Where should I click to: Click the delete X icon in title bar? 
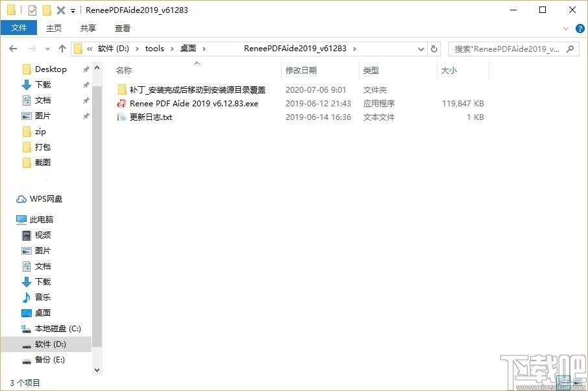pos(61,10)
